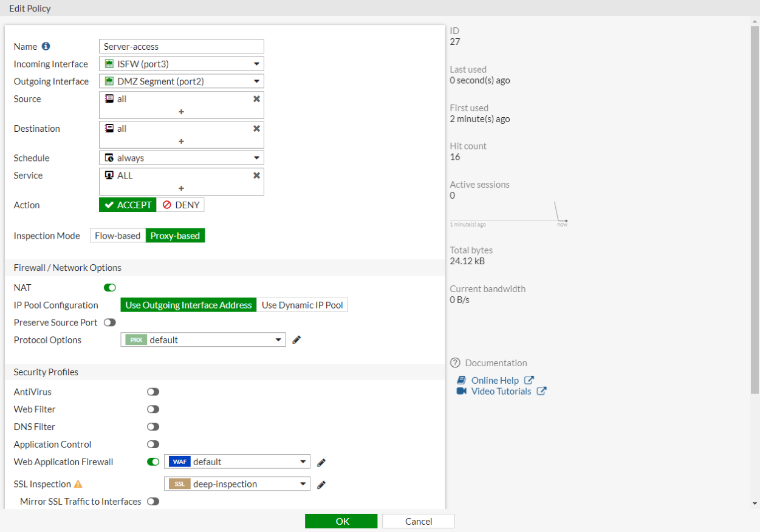Click the OK button
Screen dimensions: 760x532
click(x=341, y=521)
